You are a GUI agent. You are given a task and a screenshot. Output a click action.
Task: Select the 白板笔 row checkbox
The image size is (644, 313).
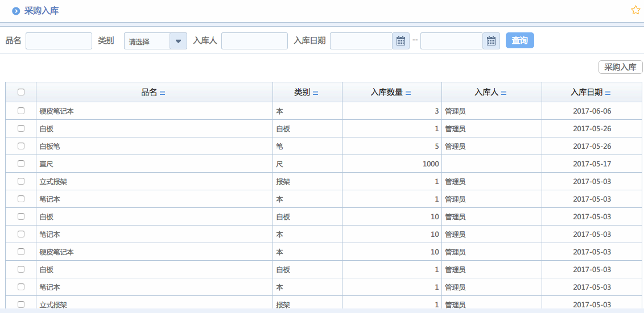(21, 146)
